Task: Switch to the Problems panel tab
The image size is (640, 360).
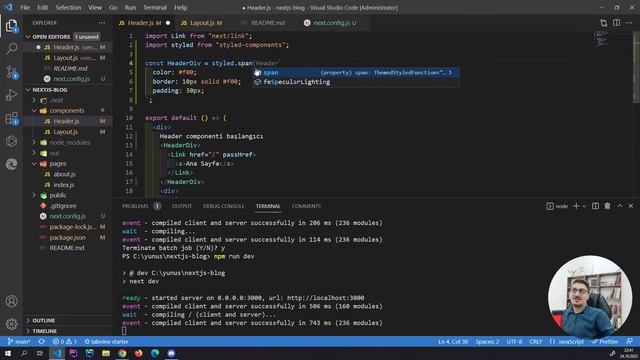Action: (141, 206)
